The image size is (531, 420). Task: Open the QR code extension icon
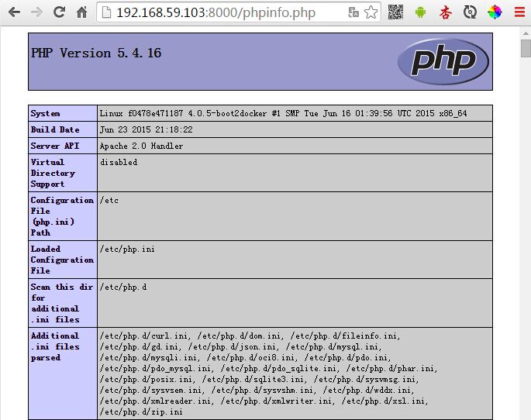click(395, 12)
